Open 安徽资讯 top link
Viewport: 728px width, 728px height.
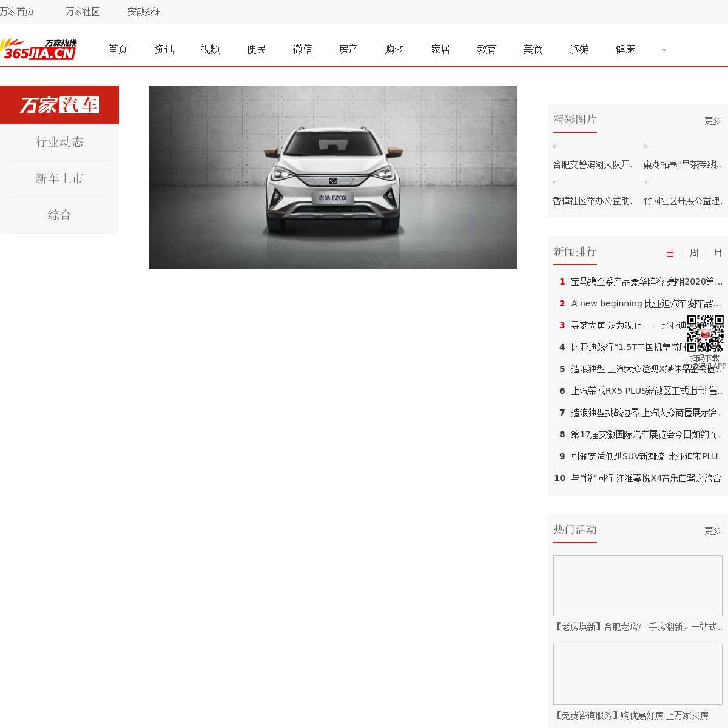tap(144, 12)
